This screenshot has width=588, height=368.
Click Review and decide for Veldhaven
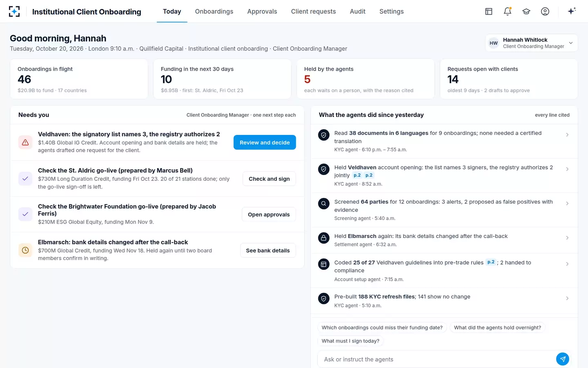click(x=265, y=142)
